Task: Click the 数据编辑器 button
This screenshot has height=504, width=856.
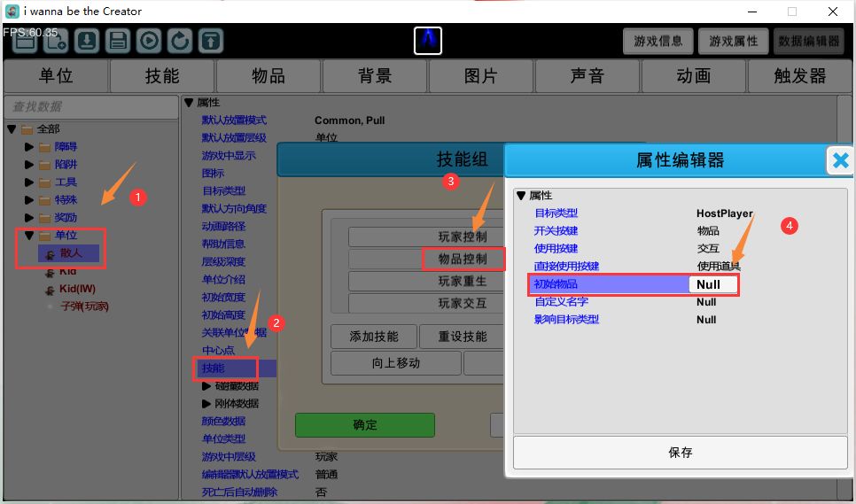Action: 808,42
